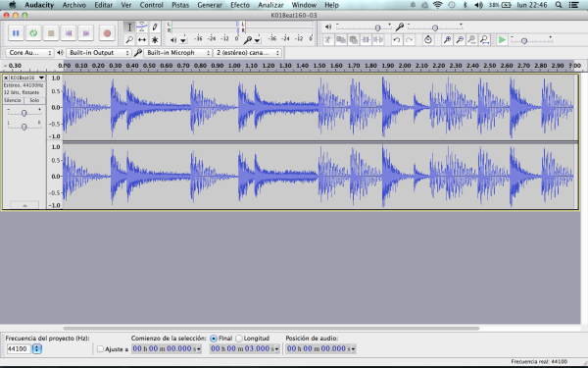This screenshot has height=368, width=588.
Task: Select the Final radio button
Action: [214, 339]
